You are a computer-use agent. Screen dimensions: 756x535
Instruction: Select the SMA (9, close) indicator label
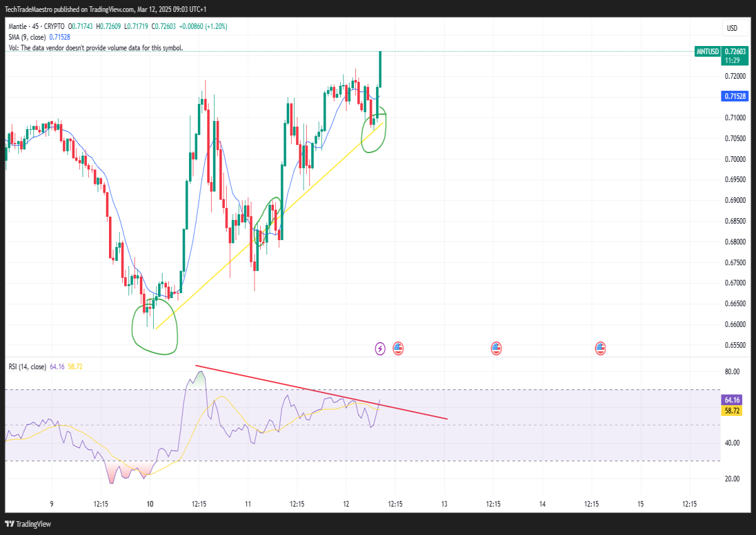[27, 37]
